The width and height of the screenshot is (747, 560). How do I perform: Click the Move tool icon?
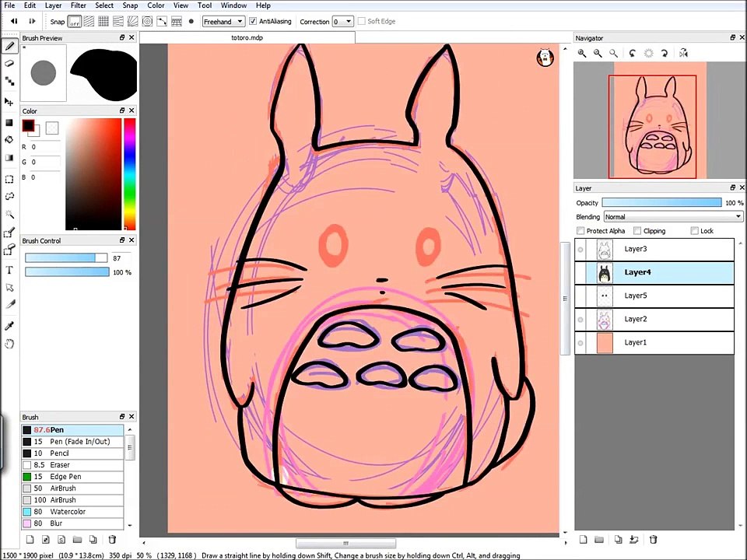[9, 101]
